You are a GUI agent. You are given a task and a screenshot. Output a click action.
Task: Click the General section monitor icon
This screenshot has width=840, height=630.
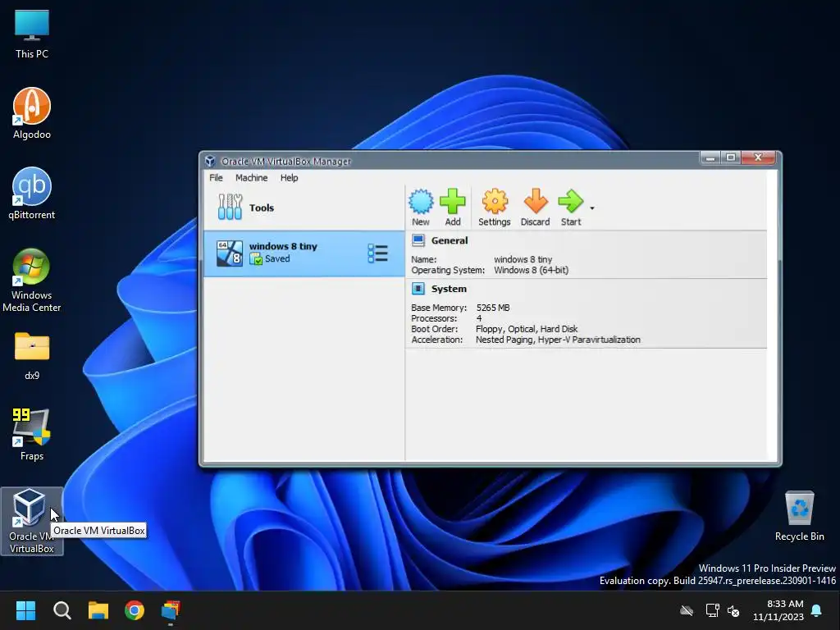point(418,240)
